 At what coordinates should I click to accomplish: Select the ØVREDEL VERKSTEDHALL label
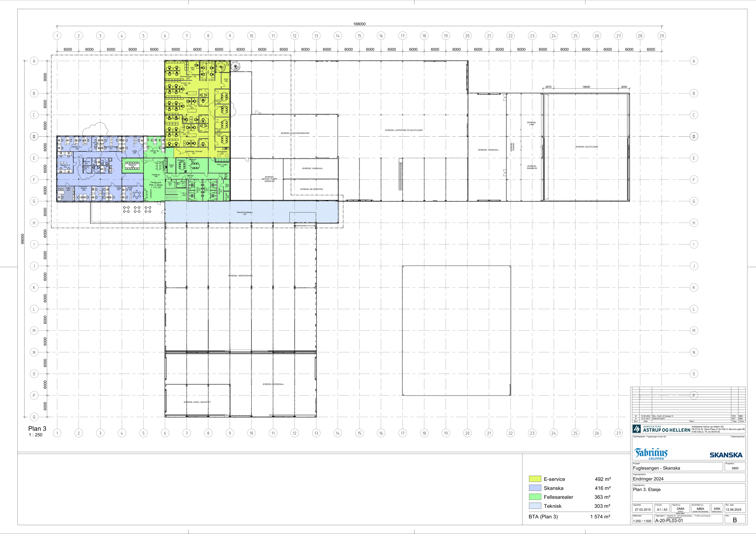[x=241, y=276]
